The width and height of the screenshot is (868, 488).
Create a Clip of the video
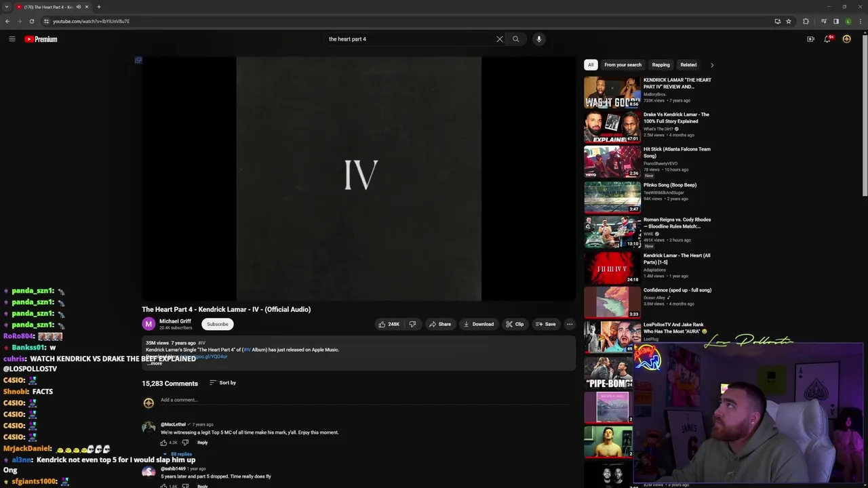pos(515,324)
